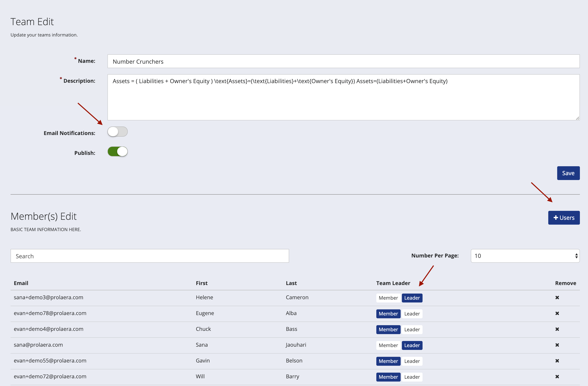Turn off the Publish switch
The width and height of the screenshot is (588, 386).
[118, 151]
